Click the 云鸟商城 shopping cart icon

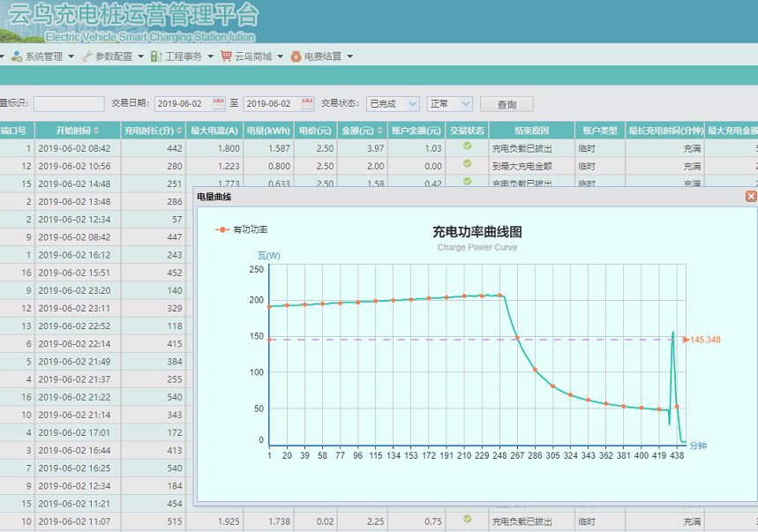coord(226,56)
